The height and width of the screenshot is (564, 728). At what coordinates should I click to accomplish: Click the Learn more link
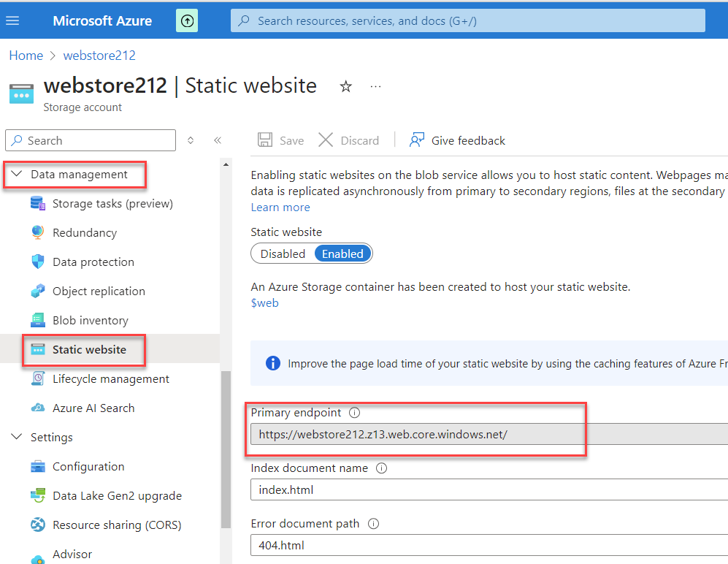pyautogui.click(x=280, y=207)
